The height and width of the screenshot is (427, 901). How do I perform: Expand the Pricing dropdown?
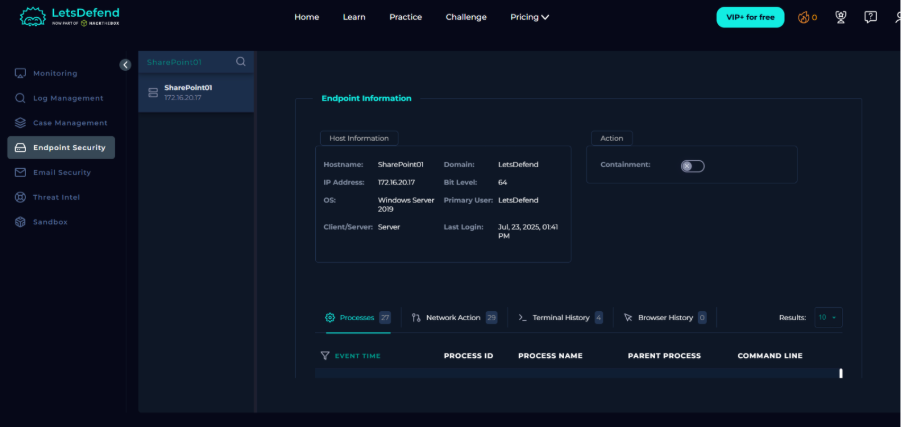click(529, 17)
